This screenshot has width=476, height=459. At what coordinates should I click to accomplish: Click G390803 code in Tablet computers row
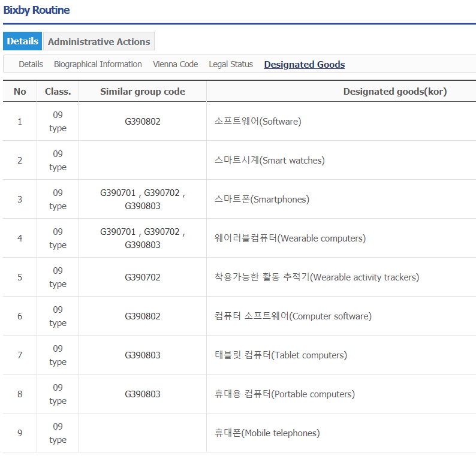[x=143, y=355]
